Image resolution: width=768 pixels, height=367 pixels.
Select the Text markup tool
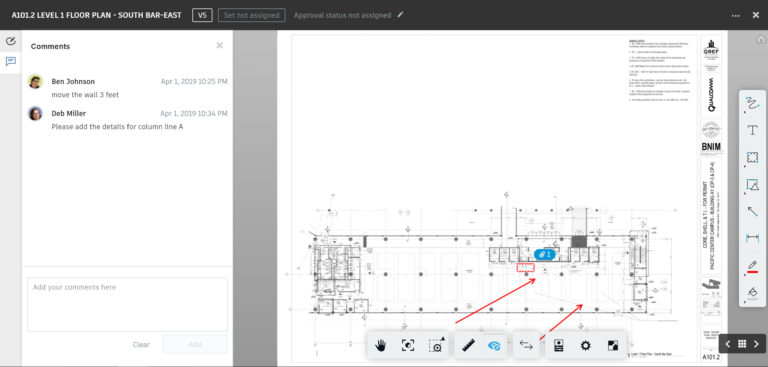click(752, 130)
